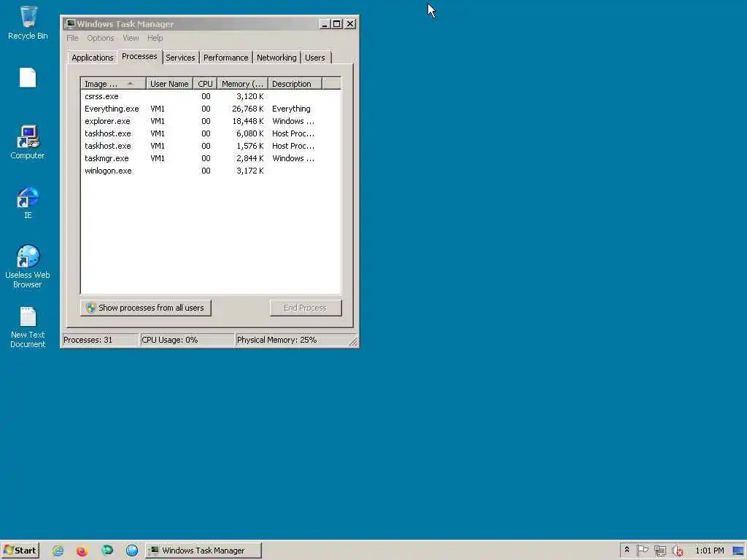
Task: Open the Recycle Bin desktop icon
Action: 28,23
